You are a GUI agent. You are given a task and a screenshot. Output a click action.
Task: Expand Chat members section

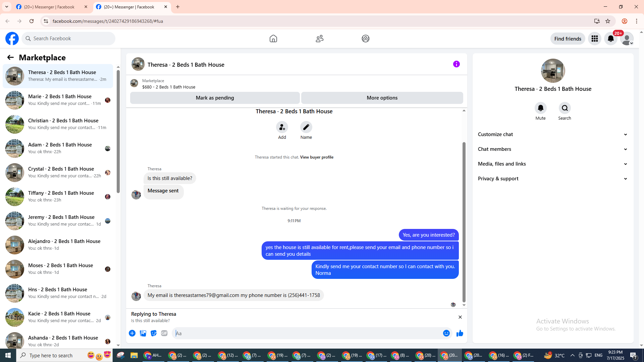click(553, 149)
